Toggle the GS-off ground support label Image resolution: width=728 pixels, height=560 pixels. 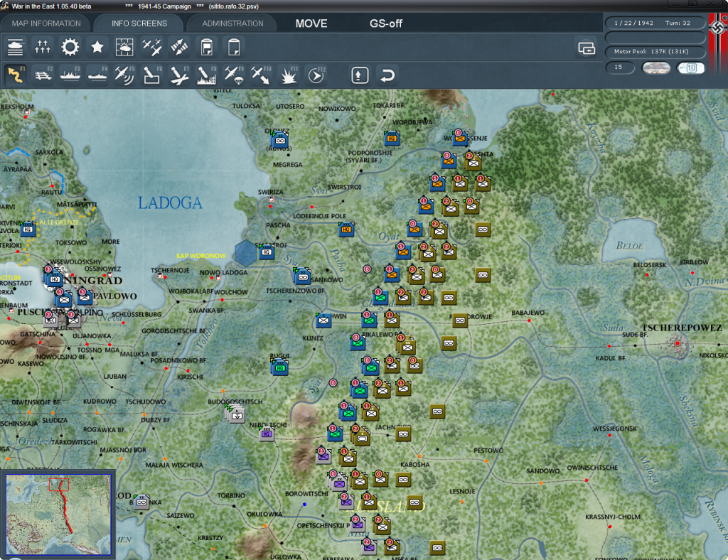386,23
